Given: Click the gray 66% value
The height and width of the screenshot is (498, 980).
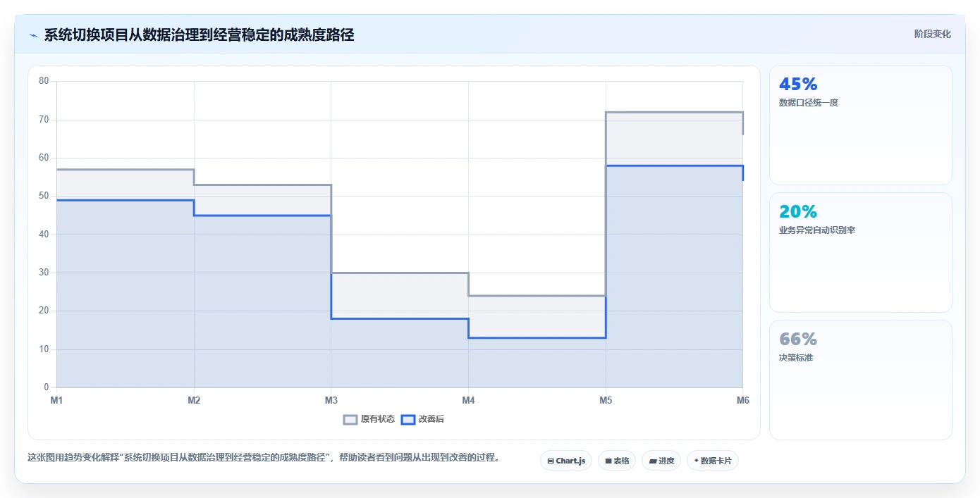Looking at the screenshot, I should (x=798, y=339).
